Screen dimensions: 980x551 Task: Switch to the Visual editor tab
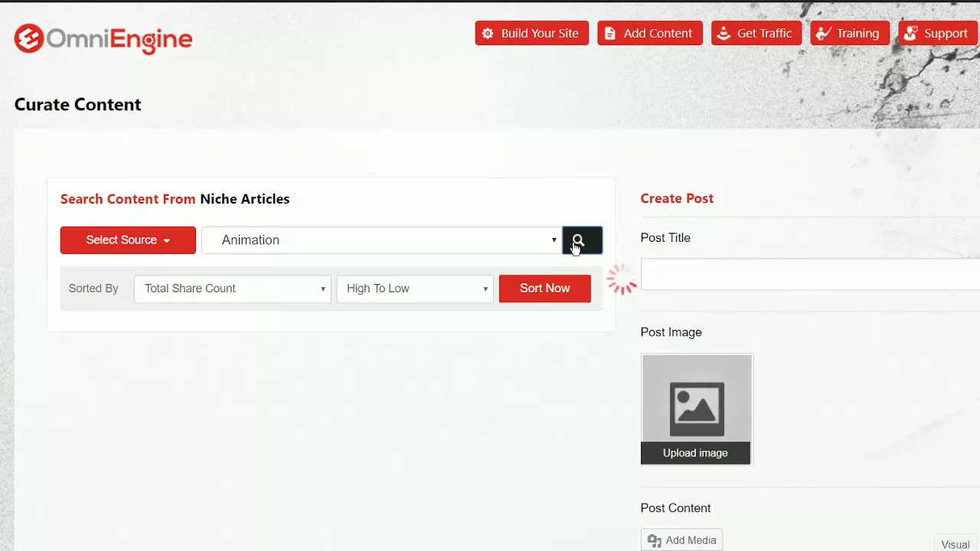(955, 544)
